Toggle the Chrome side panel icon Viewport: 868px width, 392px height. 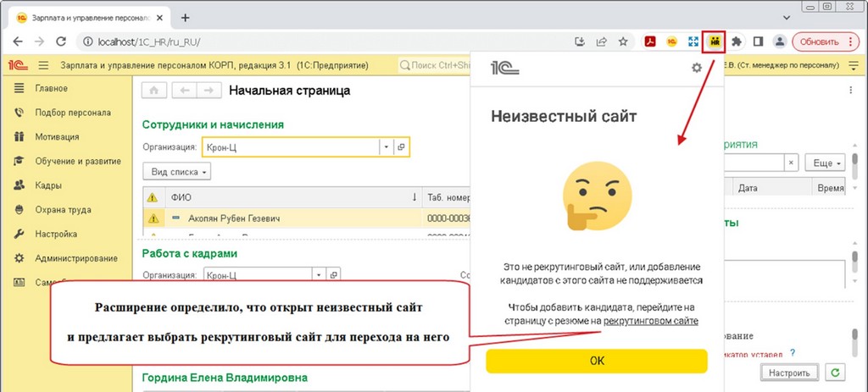tap(759, 41)
